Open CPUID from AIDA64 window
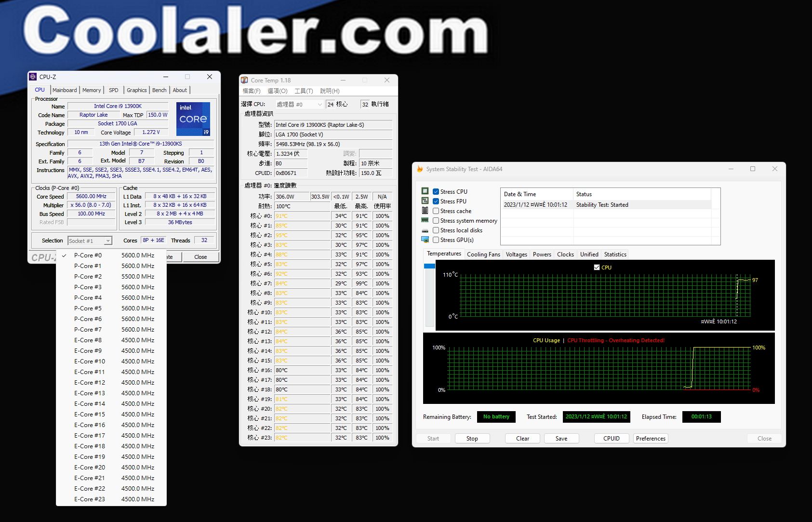Image resolution: width=812 pixels, height=522 pixels. (612, 439)
